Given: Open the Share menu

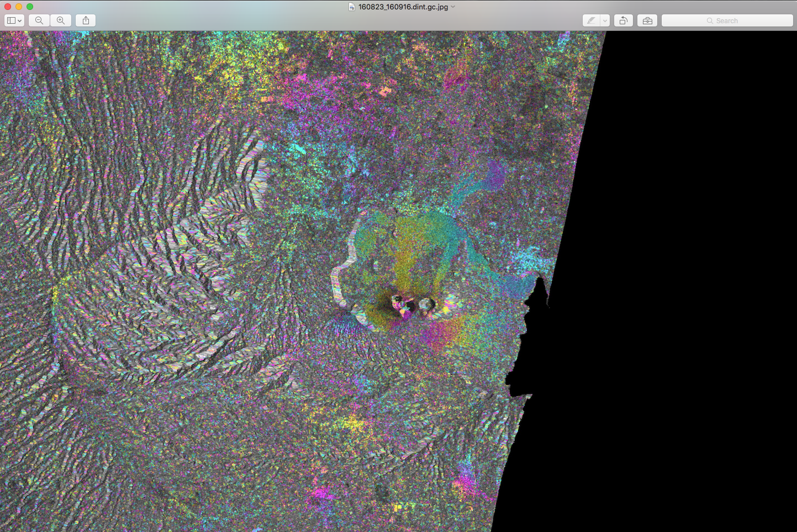Looking at the screenshot, I should [86, 20].
